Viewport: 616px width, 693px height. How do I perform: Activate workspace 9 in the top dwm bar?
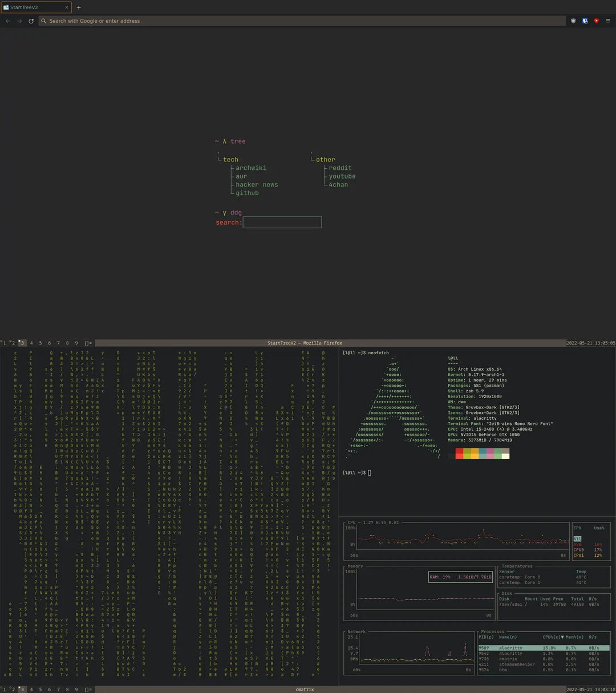tap(76, 343)
